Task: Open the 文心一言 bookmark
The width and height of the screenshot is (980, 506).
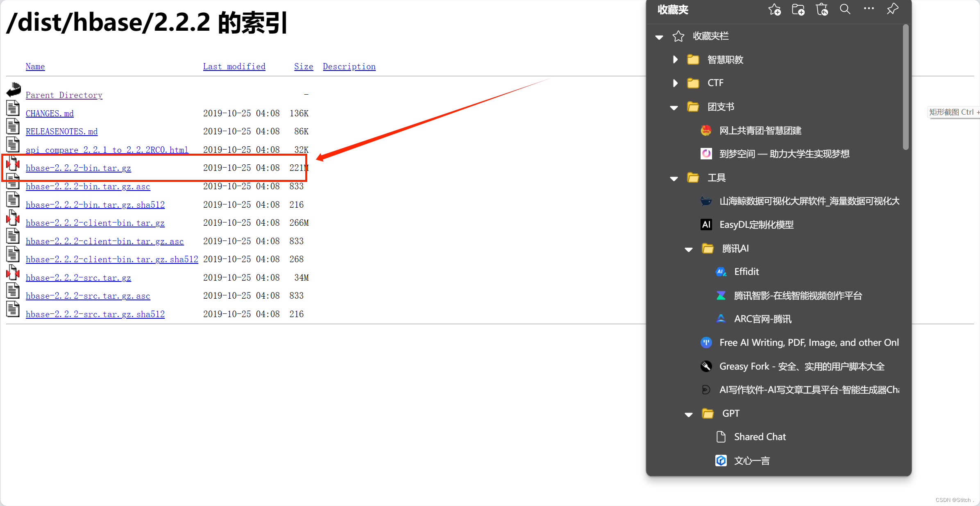Action: pyautogui.click(x=752, y=460)
